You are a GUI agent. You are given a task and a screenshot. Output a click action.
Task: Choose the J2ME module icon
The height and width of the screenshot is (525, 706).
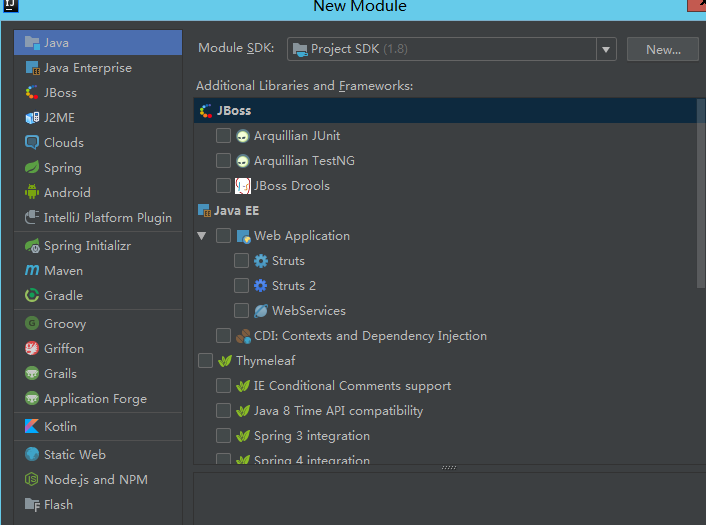(32, 118)
